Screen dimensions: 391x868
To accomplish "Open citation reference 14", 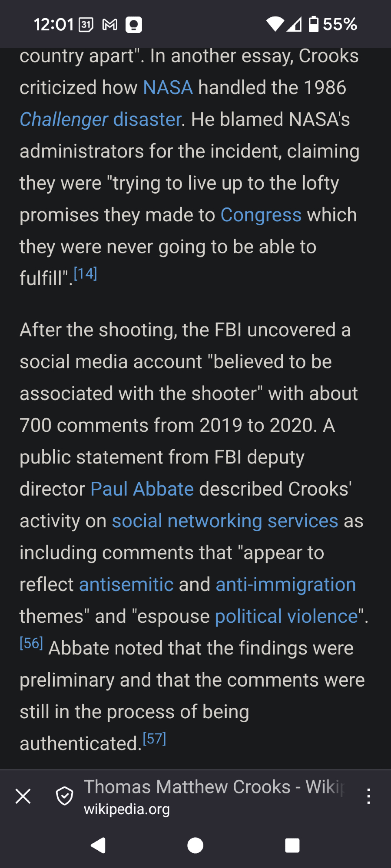I will pyautogui.click(x=86, y=274).
